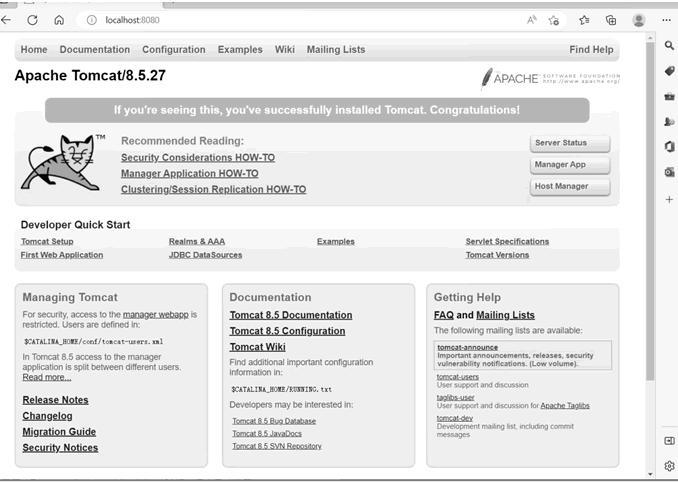Open the Read aloud icon in address bar
The height and width of the screenshot is (483, 678).
coord(531,20)
